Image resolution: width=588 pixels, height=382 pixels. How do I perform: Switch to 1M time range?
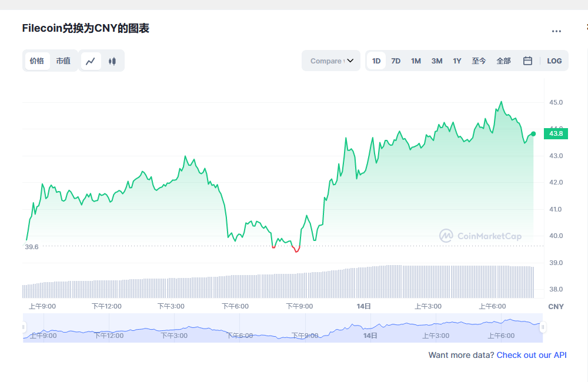416,61
